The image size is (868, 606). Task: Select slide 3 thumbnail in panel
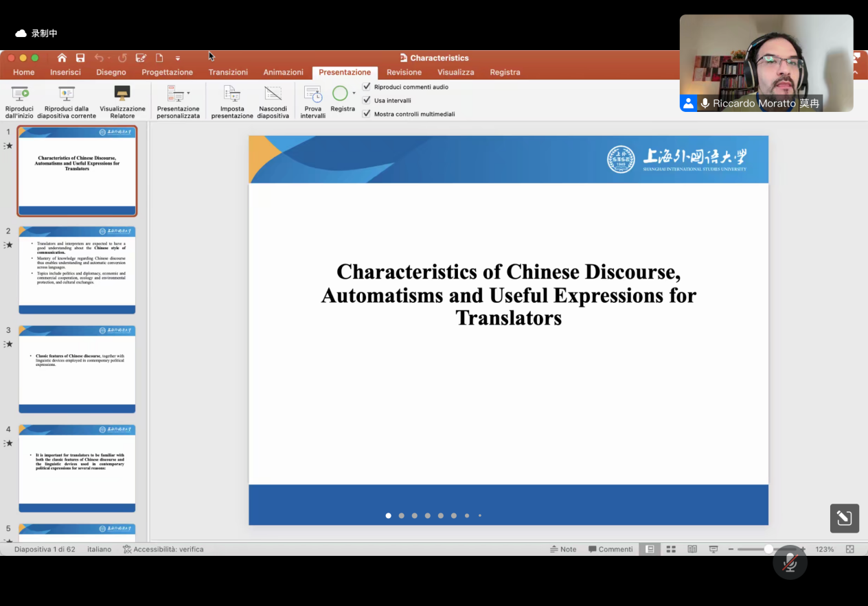pos(77,369)
